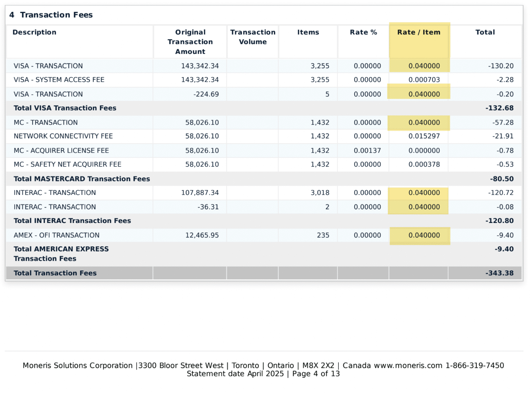This screenshot has height=393, width=532.
Task: Select the "VISA - SYSTEM ACCESS FEE" description
Action: (x=59, y=80)
